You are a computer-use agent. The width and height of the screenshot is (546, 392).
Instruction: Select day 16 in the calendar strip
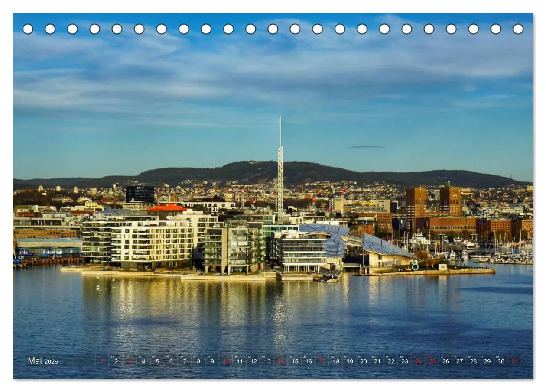click(309, 361)
